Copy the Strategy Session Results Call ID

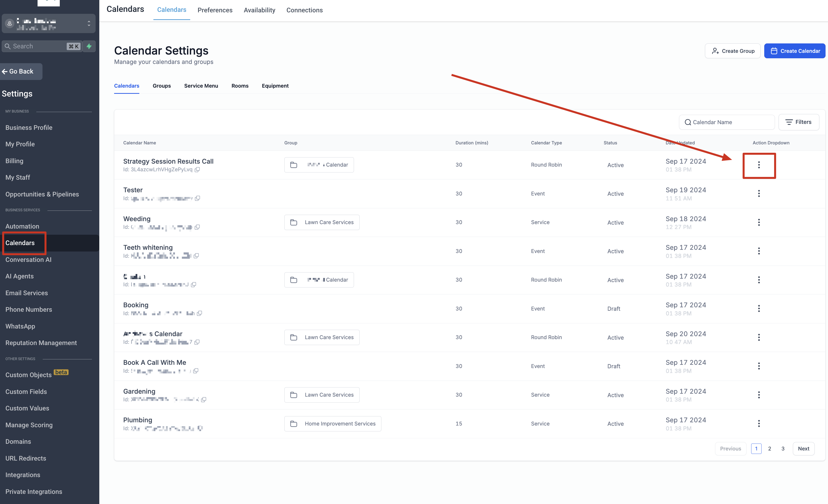(x=197, y=170)
